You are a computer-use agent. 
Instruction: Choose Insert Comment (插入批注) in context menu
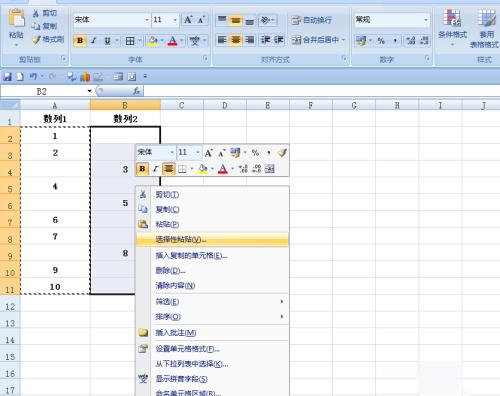212,333
